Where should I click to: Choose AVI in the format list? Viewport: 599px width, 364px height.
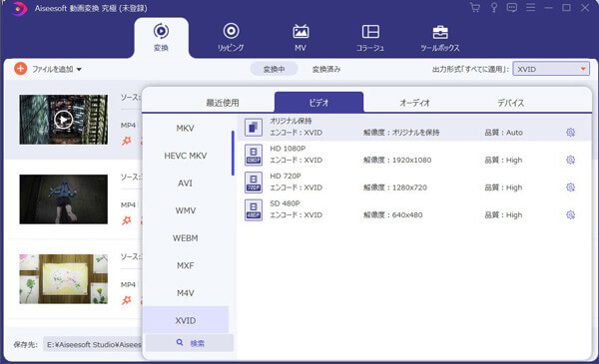(186, 183)
